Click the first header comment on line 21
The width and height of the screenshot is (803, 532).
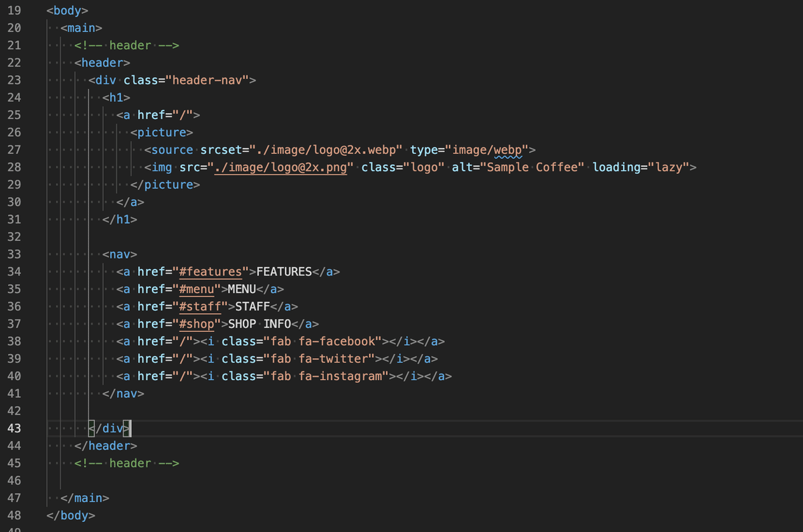127,46
